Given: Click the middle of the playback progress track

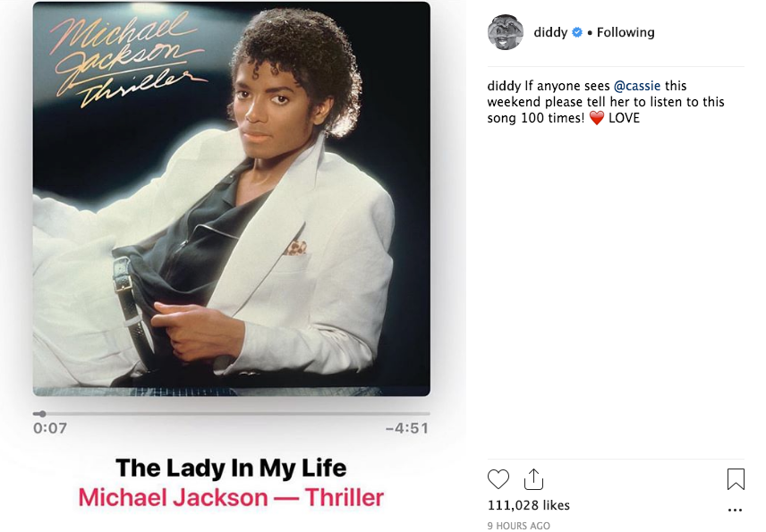Looking at the screenshot, I should 232,414.
